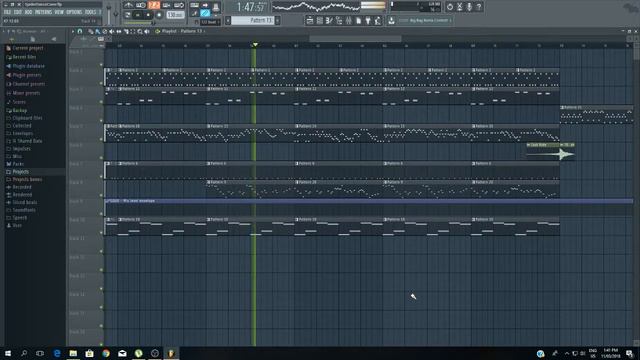Open the EDIT menu
The width and height of the screenshot is (640, 360).
tap(18, 12)
